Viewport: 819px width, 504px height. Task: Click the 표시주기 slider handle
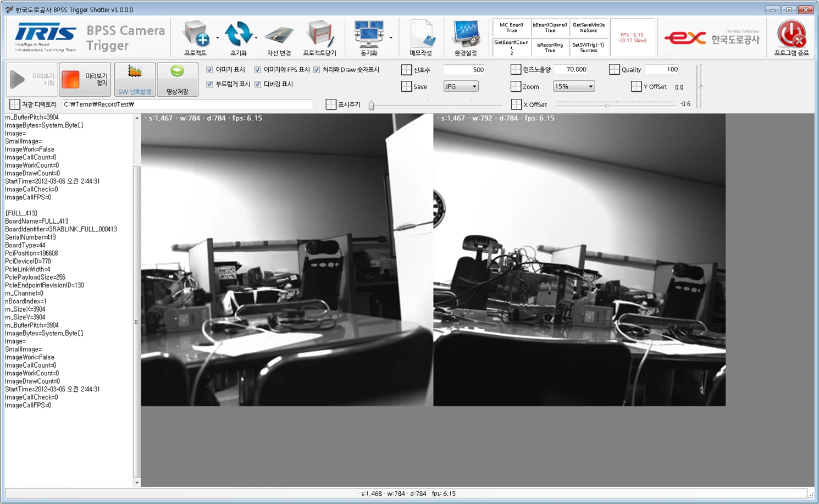pyautogui.click(x=372, y=105)
